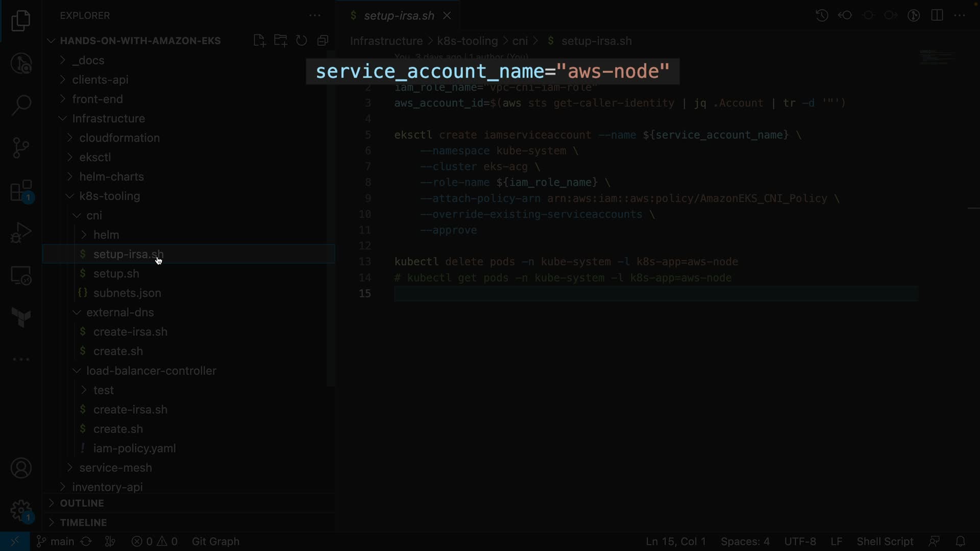Open the Source Control view
The height and width of the screenshot is (551, 980).
pos(21,148)
